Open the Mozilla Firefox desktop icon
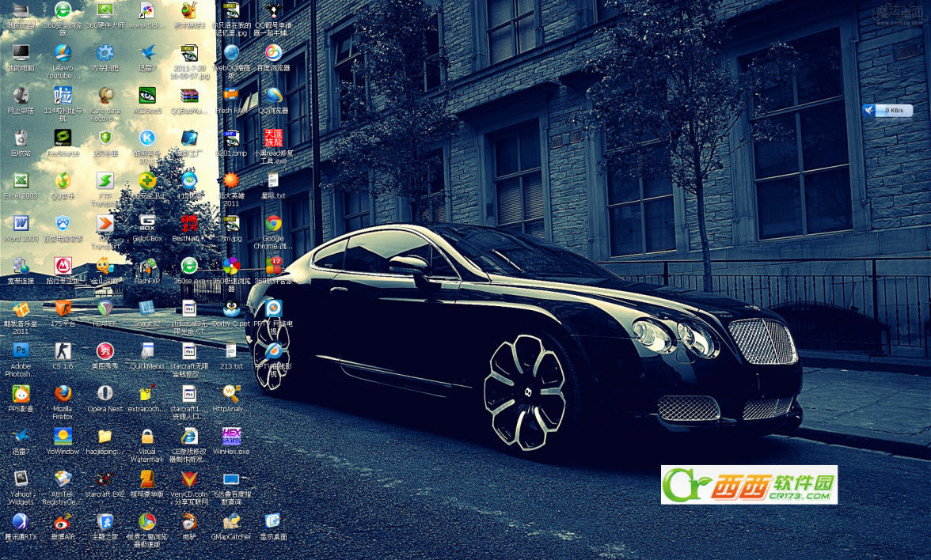This screenshot has height=560, width=931. coord(63,394)
